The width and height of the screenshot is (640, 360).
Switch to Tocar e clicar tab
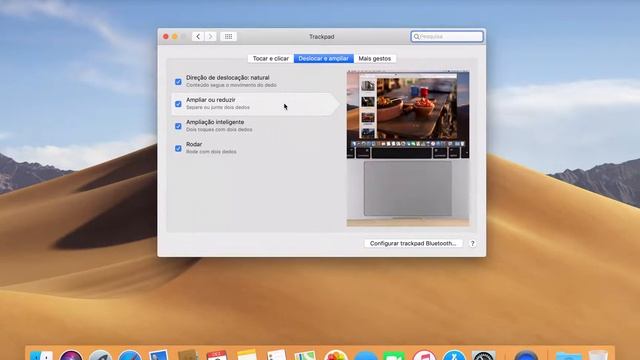[x=271, y=58]
